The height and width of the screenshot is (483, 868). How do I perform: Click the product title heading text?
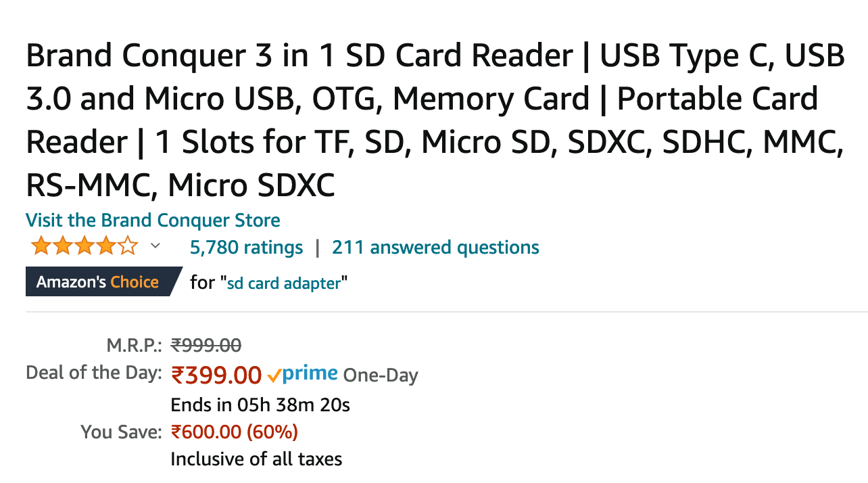tap(435, 120)
